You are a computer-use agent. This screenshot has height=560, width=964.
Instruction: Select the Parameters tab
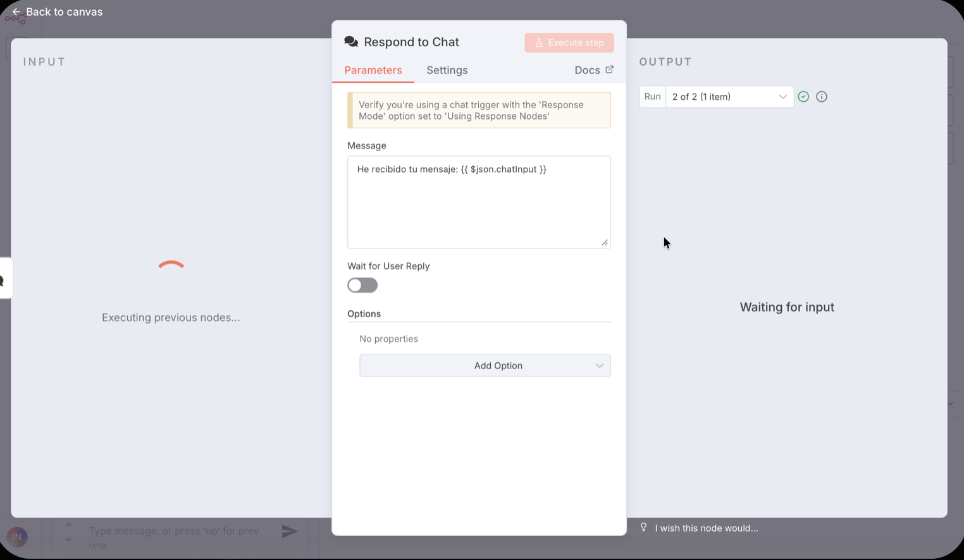[x=373, y=70]
